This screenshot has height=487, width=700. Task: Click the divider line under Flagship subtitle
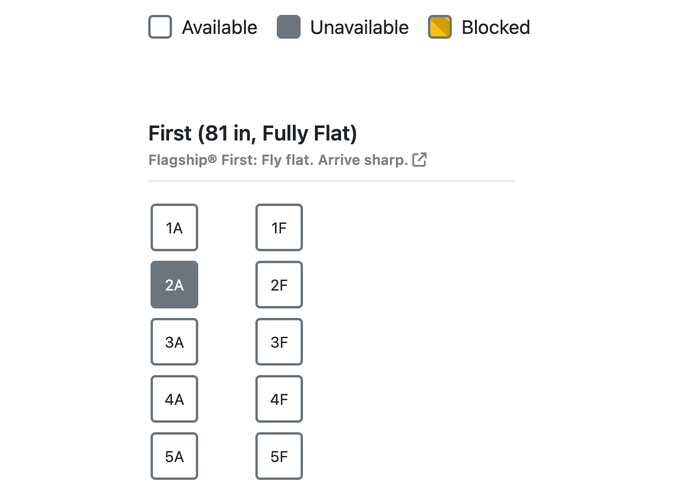pos(331,181)
